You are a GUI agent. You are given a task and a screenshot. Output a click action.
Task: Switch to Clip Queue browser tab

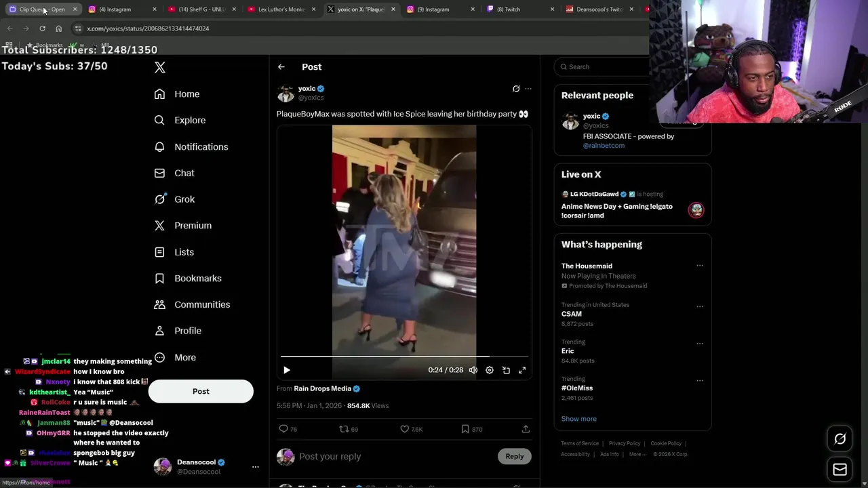[42, 9]
